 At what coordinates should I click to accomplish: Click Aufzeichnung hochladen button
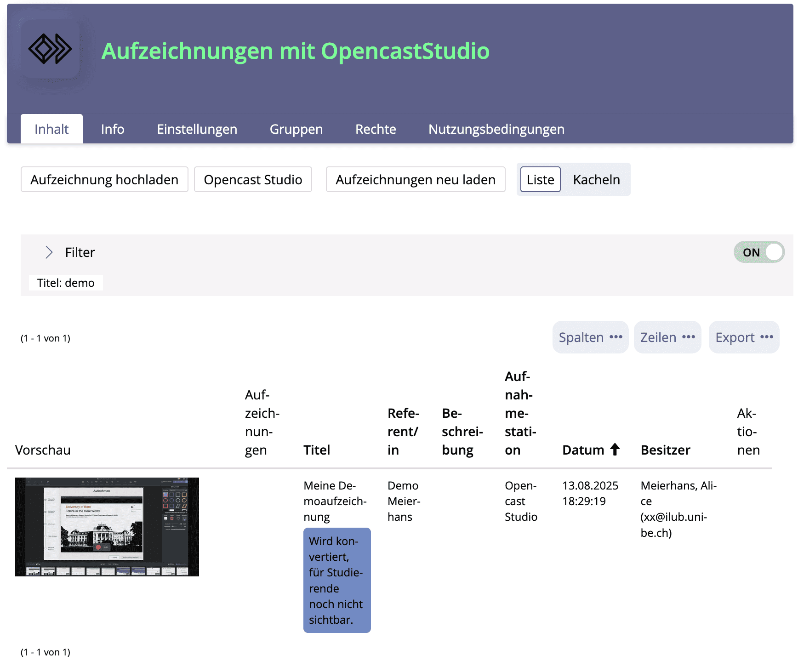point(104,180)
